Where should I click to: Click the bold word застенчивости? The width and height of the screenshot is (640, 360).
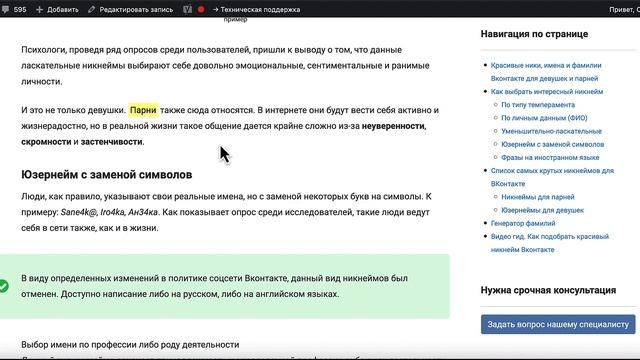coord(111,142)
